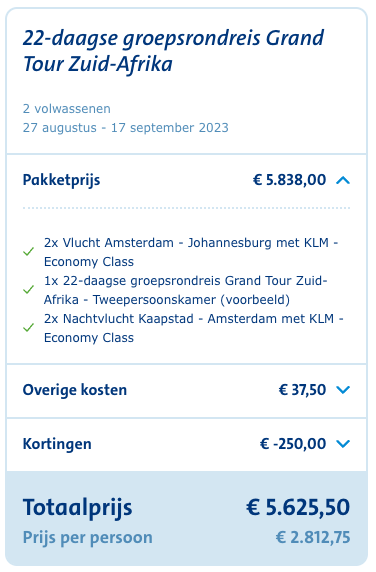Viewport: 376px width, 572px height.
Task: Expand the Overige kosten chevron
Action: click(343, 390)
